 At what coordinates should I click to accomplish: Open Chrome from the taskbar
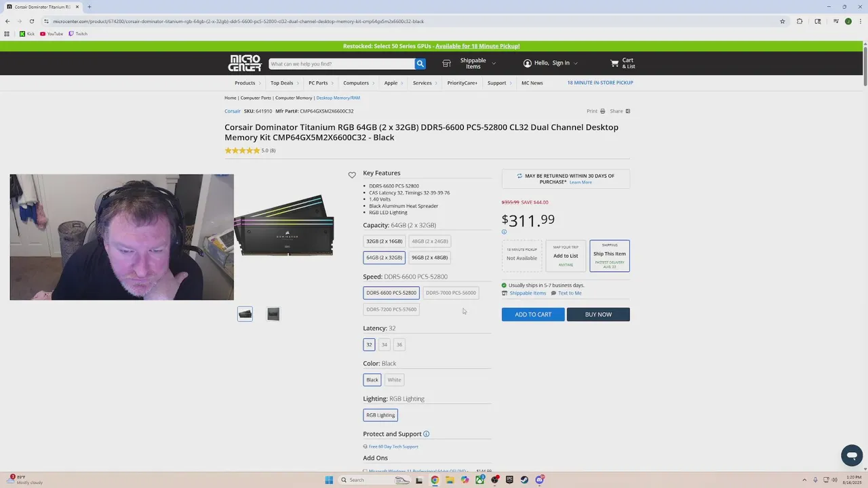point(435,480)
